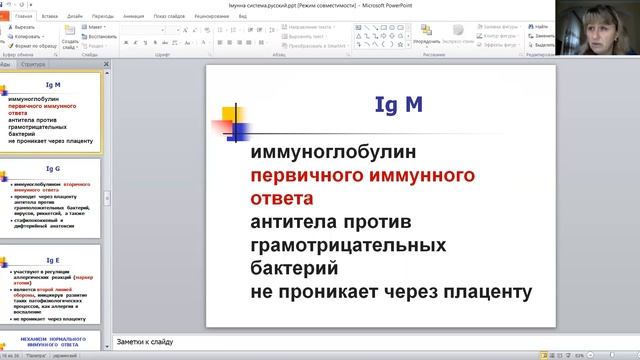This screenshot has height=360, width=640.
Task: Justify the text
Action: tap(249, 42)
